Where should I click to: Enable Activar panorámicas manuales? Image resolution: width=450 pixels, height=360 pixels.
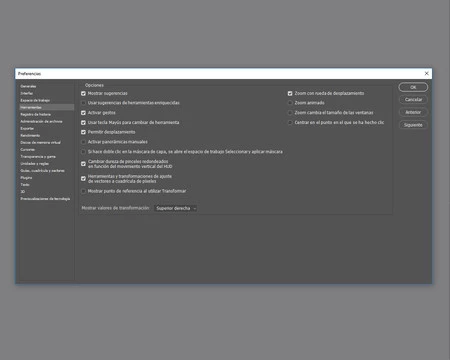83,142
